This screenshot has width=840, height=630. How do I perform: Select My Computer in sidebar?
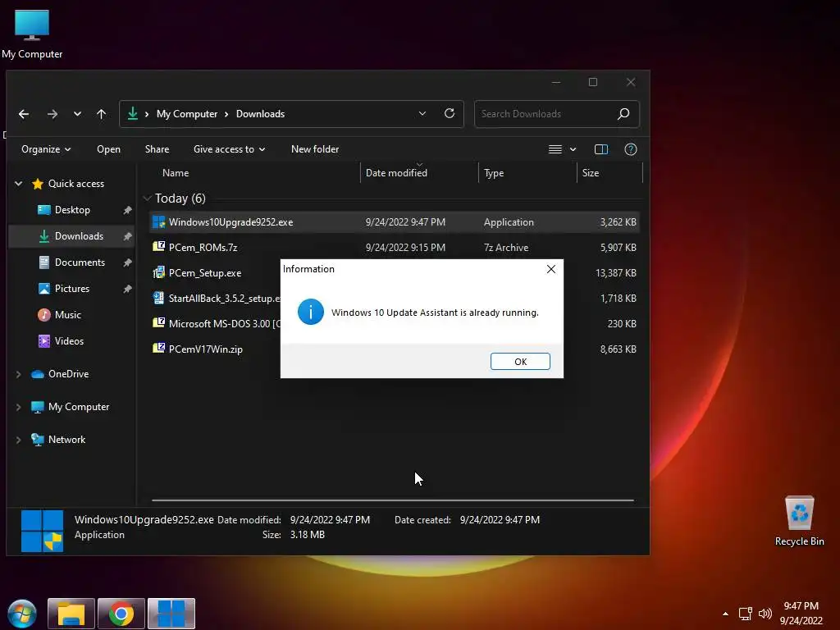(78, 407)
